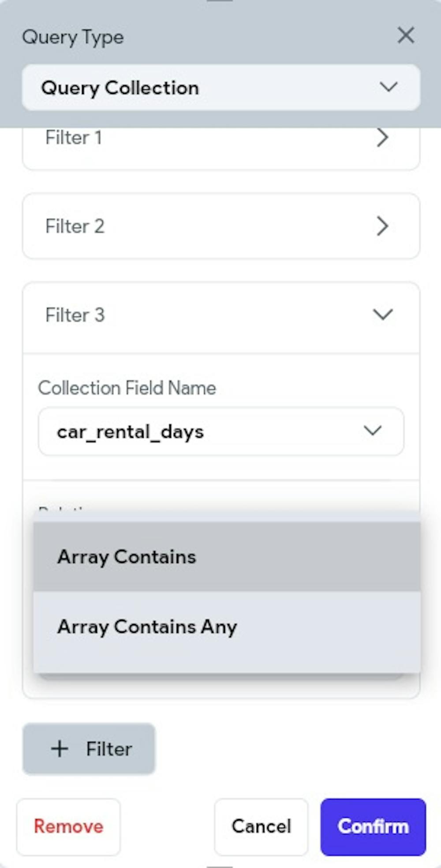Add a new filter via Filter text
441x868 pixels.
click(x=109, y=749)
